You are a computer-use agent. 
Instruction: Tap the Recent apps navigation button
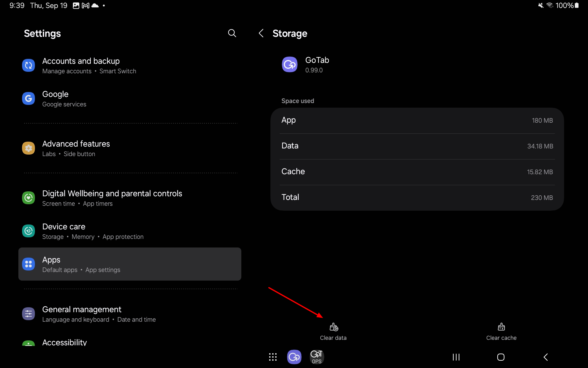456,357
